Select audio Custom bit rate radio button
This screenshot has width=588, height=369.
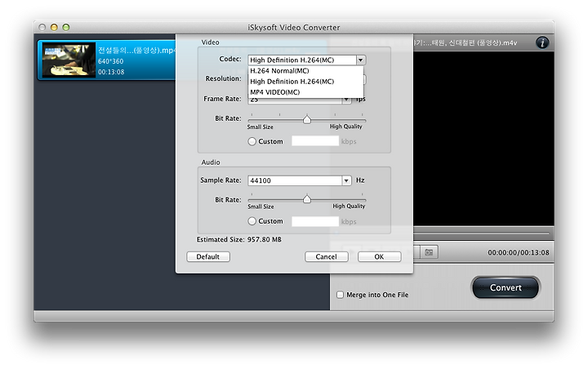(252, 221)
